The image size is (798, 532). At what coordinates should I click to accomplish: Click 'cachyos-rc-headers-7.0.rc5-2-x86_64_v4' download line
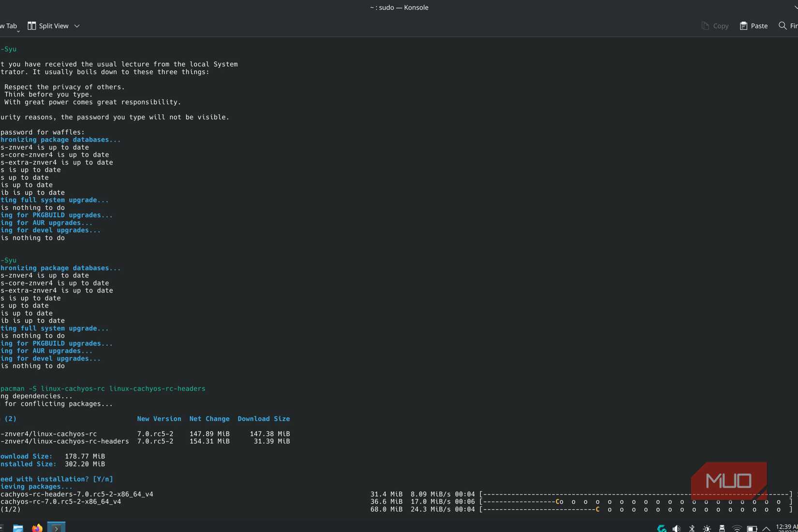coord(76,494)
